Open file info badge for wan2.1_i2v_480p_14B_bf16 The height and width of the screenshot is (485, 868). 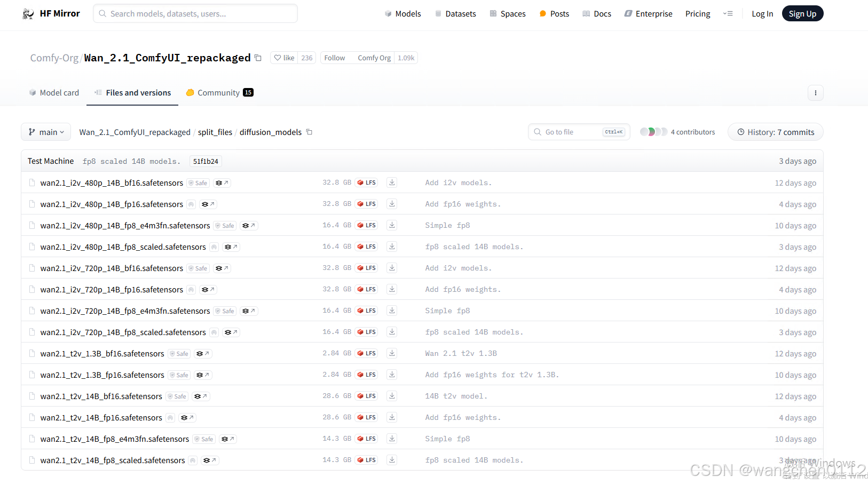[222, 183]
